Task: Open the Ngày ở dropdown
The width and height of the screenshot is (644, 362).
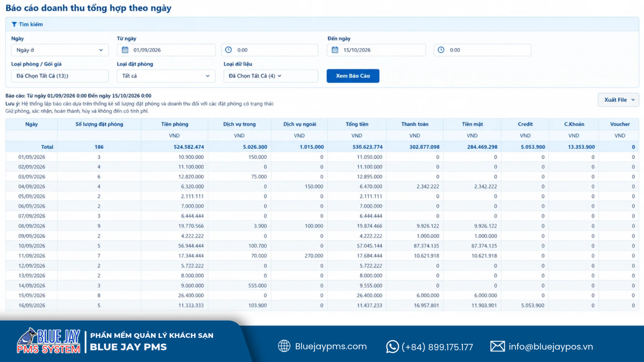Action: pyautogui.click(x=60, y=50)
